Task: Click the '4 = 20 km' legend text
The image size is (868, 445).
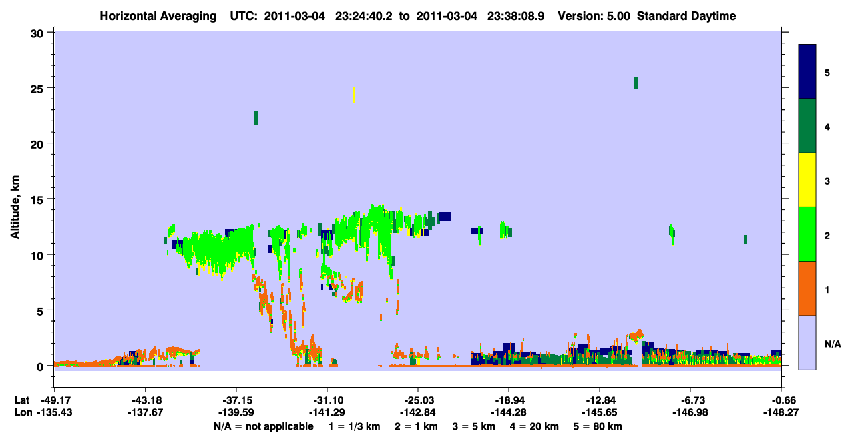Action: [x=533, y=426]
